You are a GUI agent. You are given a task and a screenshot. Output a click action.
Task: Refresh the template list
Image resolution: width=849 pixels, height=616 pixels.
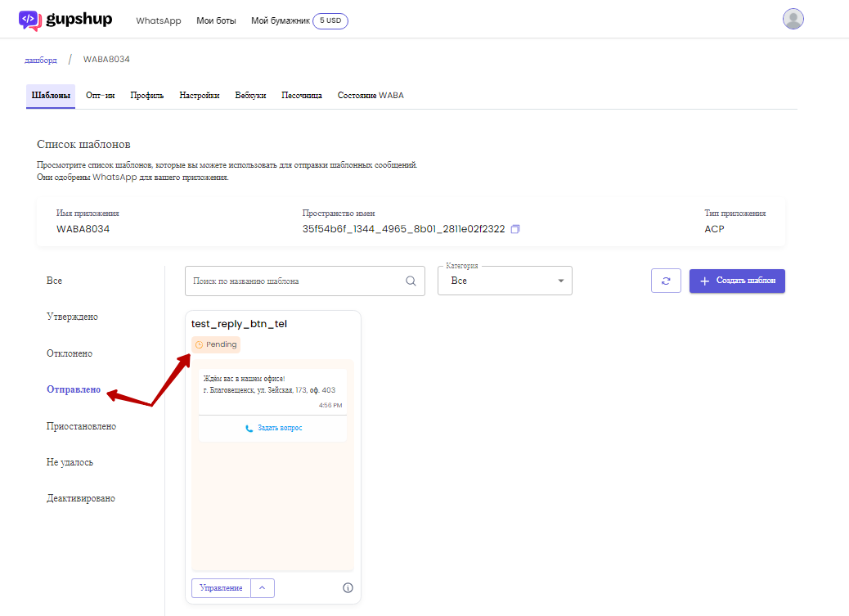(666, 281)
